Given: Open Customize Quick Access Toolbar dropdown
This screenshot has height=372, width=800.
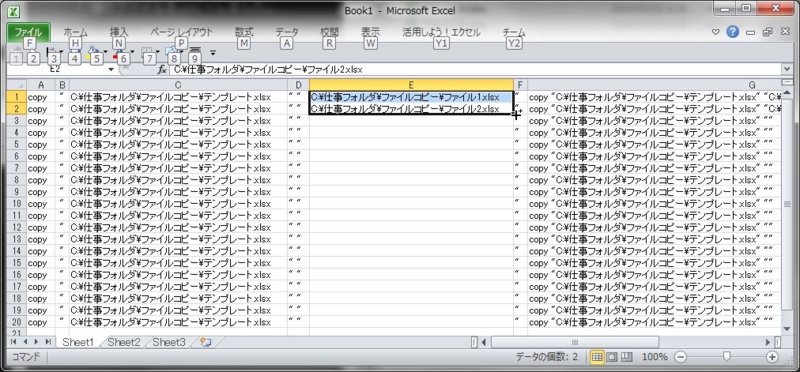Looking at the screenshot, I should point(213,53).
